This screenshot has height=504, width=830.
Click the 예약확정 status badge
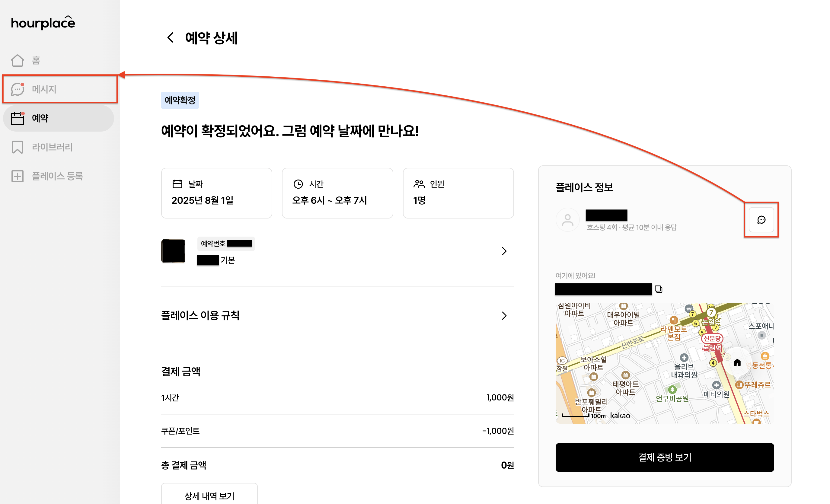click(180, 100)
